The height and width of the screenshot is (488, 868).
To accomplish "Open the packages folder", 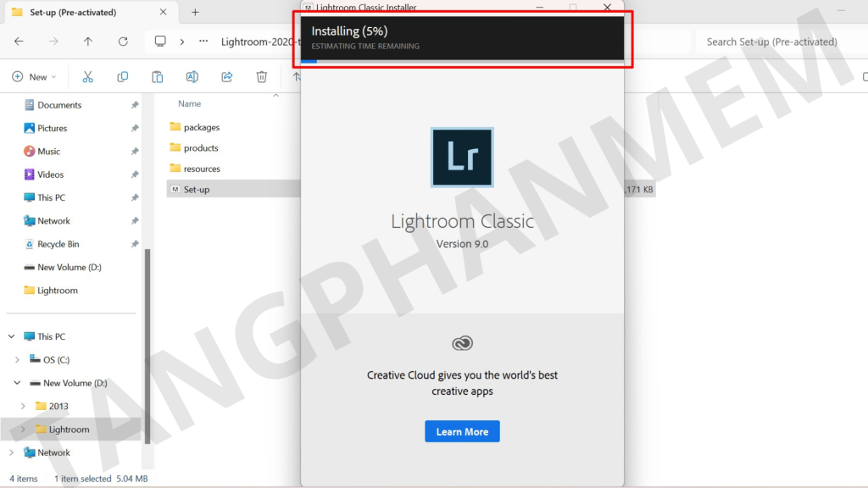I will click(202, 127).
